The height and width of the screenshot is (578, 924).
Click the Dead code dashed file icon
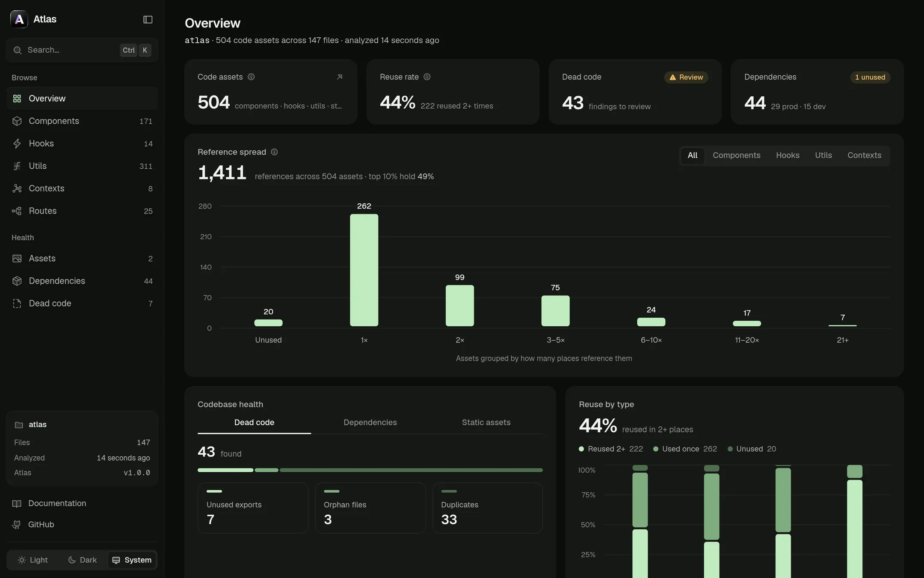pyautogui.click(x=17, y=304)
